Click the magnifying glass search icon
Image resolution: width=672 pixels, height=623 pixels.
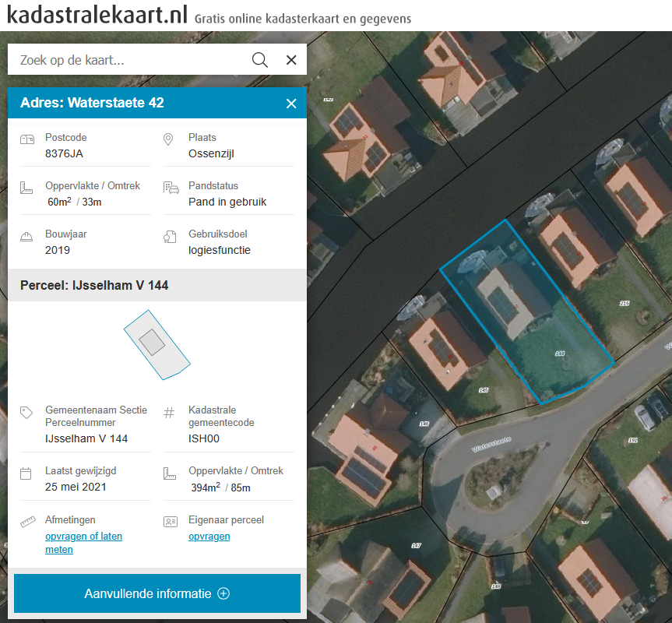tap(260, 60)
